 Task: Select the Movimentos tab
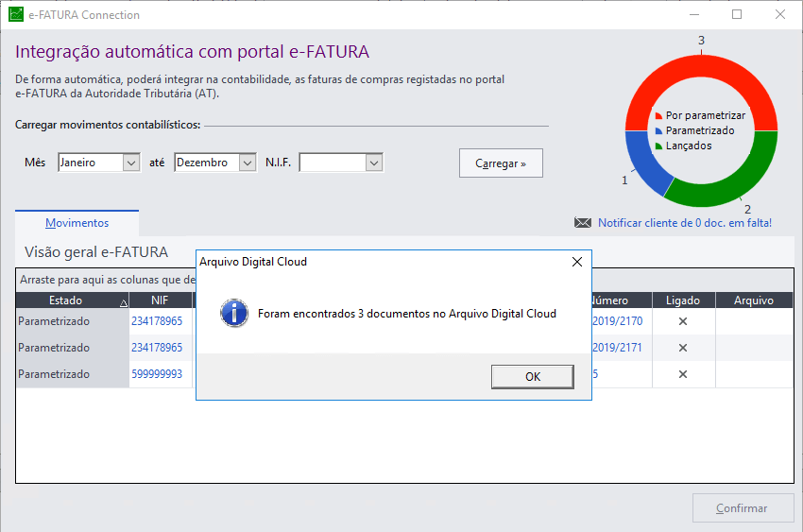(77, 223)
